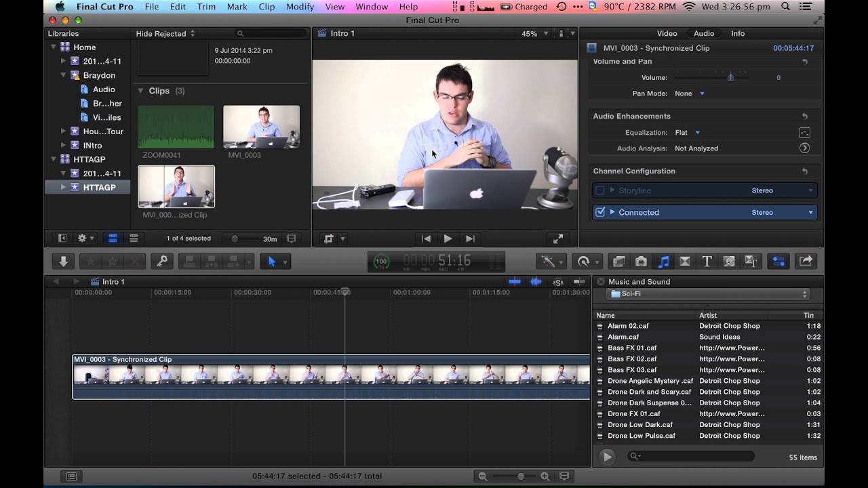Open the Modify menu
This screenshot has height=488, width=868.
click(x=300, y=6)
